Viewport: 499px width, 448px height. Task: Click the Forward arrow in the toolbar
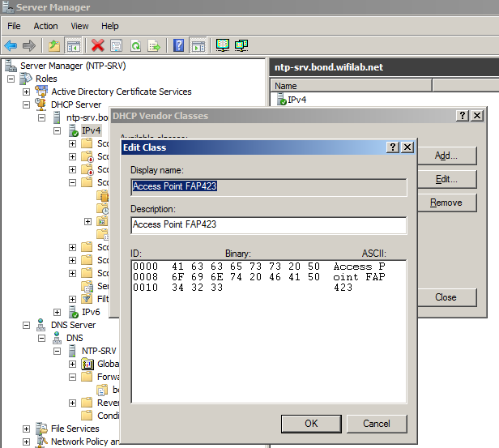29,45
